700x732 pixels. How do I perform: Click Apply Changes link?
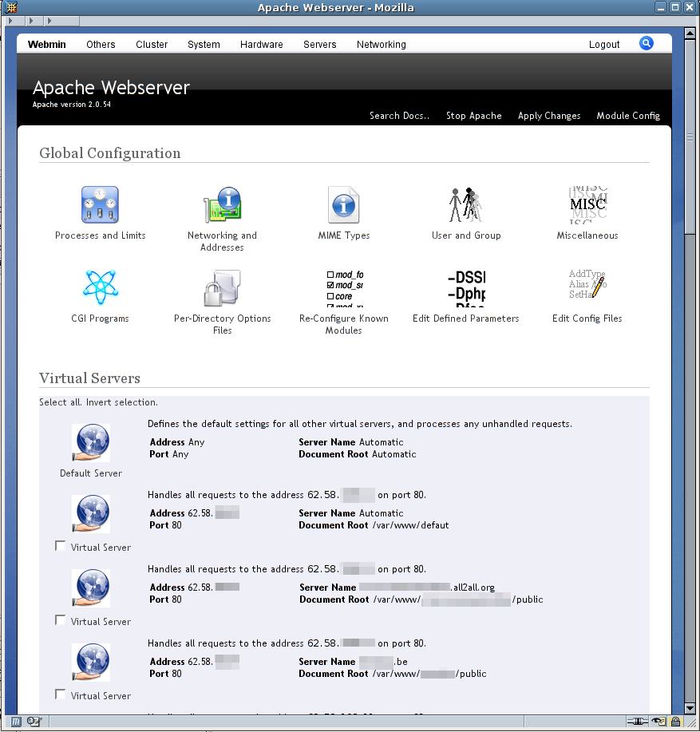tap(549, 116)
